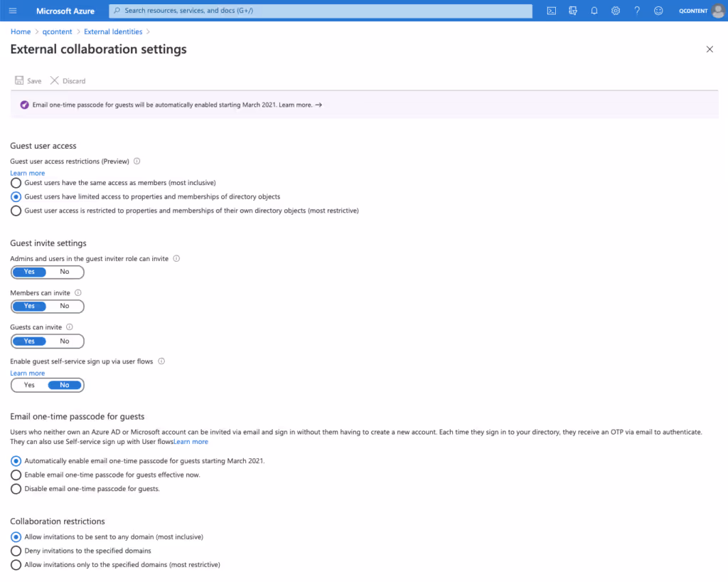Open the portal hamburger menu
Screen dimensions: 728x582
[12, 11]
